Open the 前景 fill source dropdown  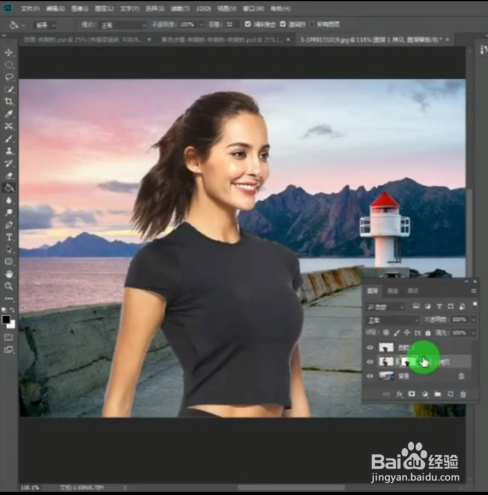point(45,25)
